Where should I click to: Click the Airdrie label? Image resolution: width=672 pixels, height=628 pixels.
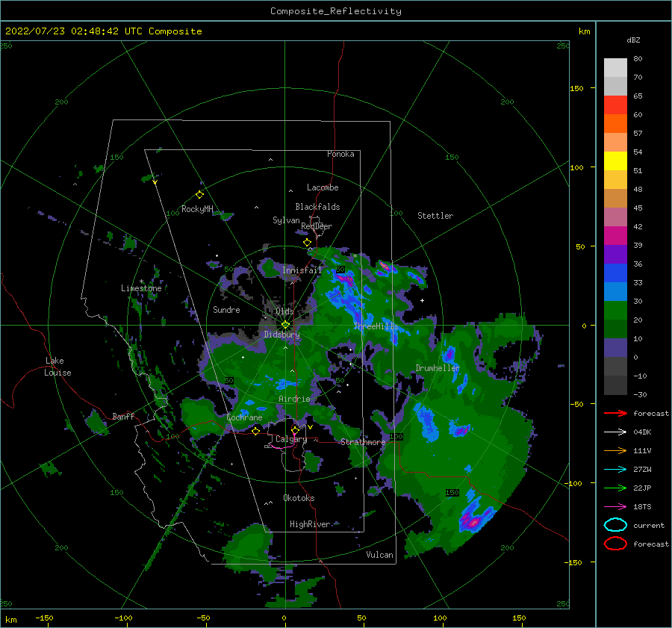(294, 399)
